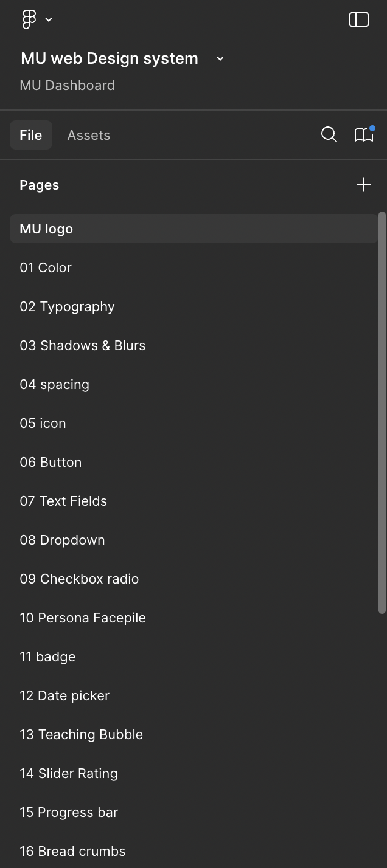Image resolution: width=387 pixels, height=868 pixels.
Task: Open the libraries book icon
Action: [364, 135]
